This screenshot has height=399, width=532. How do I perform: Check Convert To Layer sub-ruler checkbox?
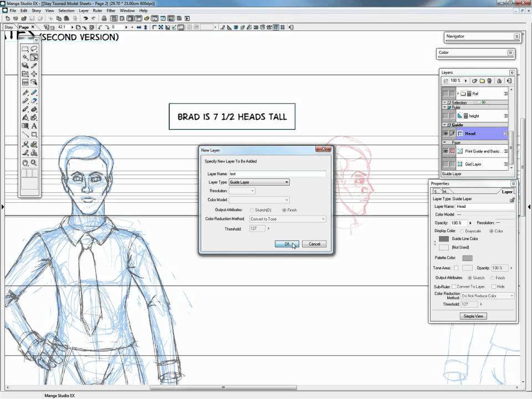(454, 287)
